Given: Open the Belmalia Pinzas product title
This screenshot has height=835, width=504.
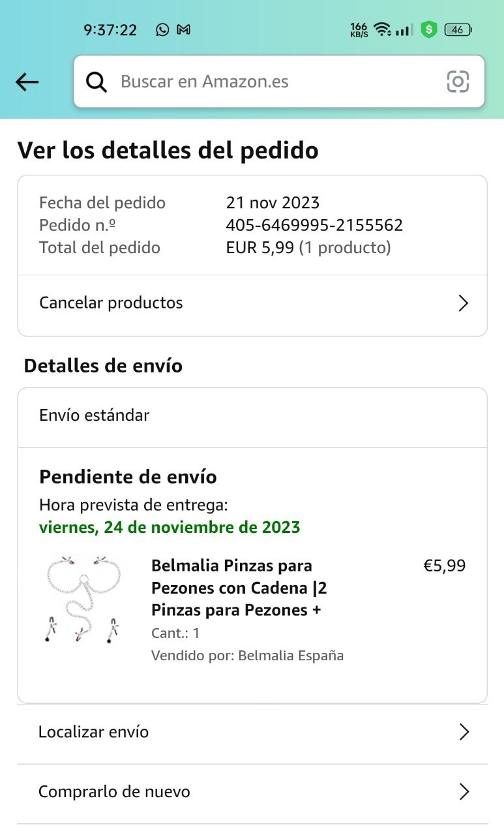Looking at the screenshot, I should 239,588.
